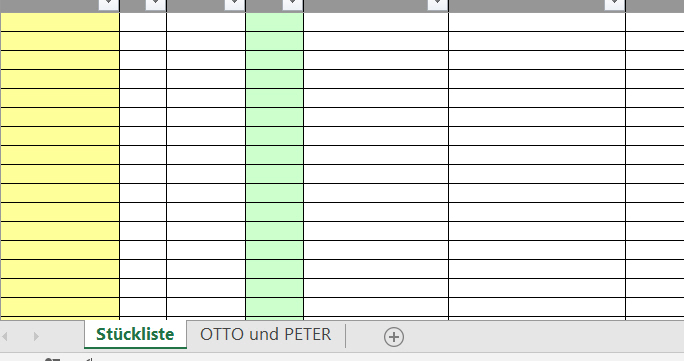Image resolution: width=684 pixels, height=361 pixels.
Task: Select top-row cell immediately right of green column
Action: [376, 22]
